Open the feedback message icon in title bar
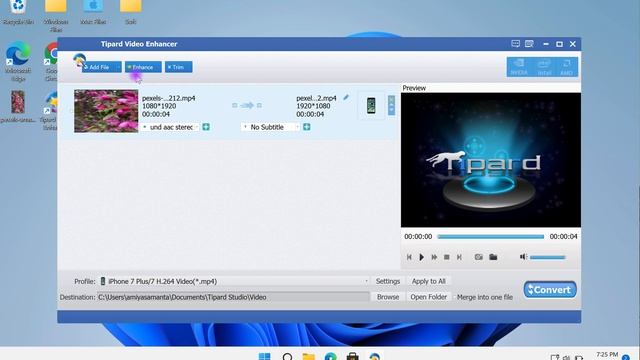640x360 pixels. (516, 44)
